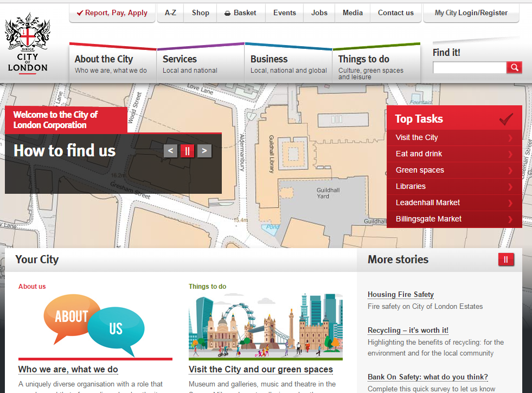Select Eat and drink top task
532x393 pixels.
pos(454,154)
